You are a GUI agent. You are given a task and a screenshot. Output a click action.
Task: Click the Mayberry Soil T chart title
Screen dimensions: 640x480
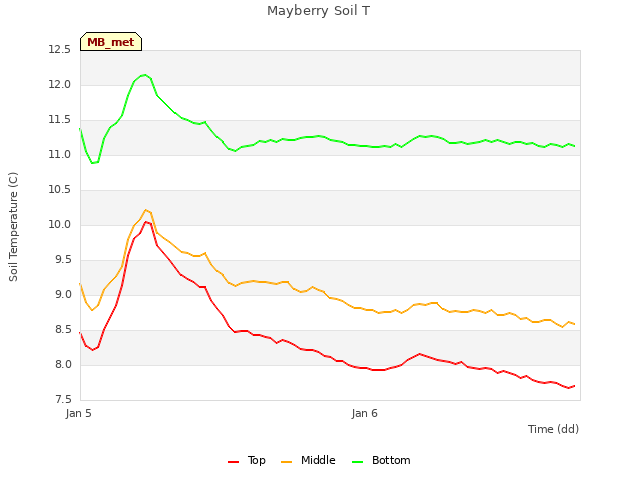click(318, 11)
